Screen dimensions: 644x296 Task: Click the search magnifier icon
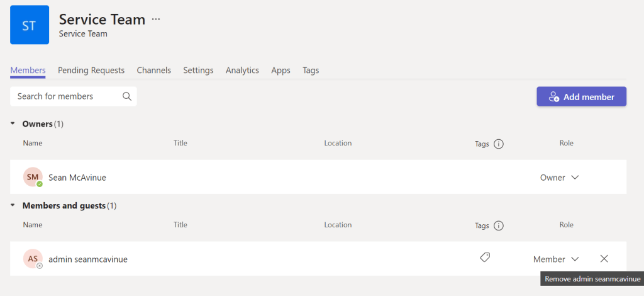click(126, 96)
